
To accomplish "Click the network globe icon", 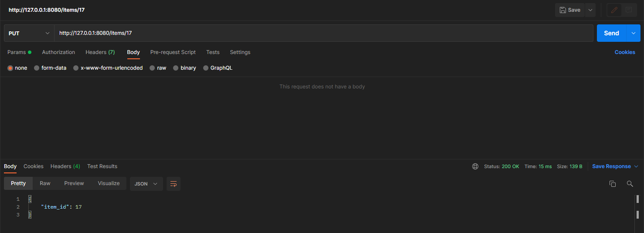I will pyautogui.click(x=475, y=166).
